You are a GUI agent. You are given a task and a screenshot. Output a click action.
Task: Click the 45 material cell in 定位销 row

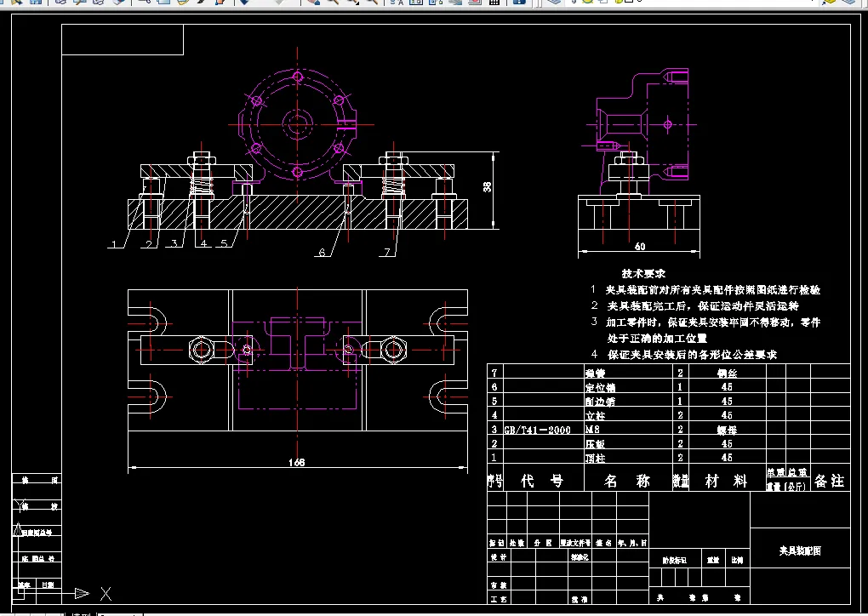pyautogui.click(x=726, y=387)
